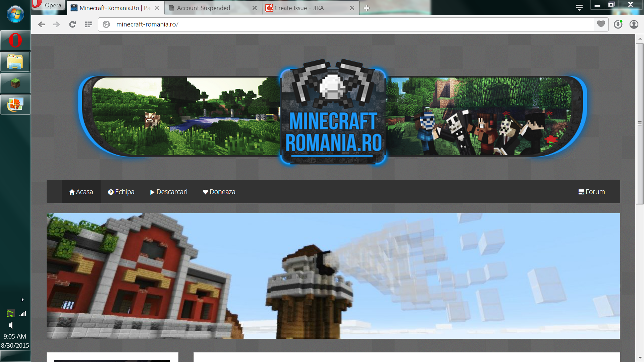
Task: Launch the Minecraft block taskbar icon
Action: pyautogui.click(x=15, y=83)
